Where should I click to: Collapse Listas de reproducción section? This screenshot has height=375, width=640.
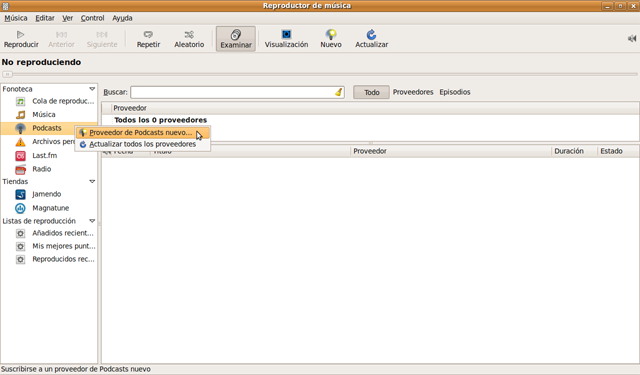coord(92,221)
